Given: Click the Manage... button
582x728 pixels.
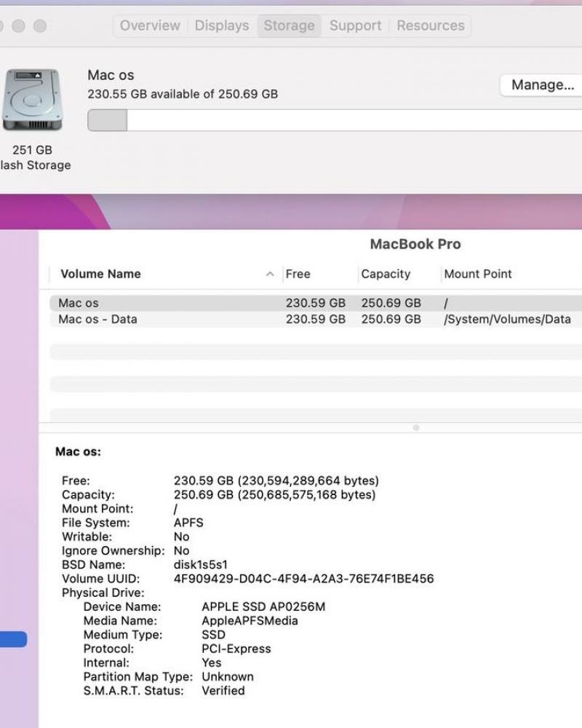Looking at the screenshot, I should click(542, 85).
